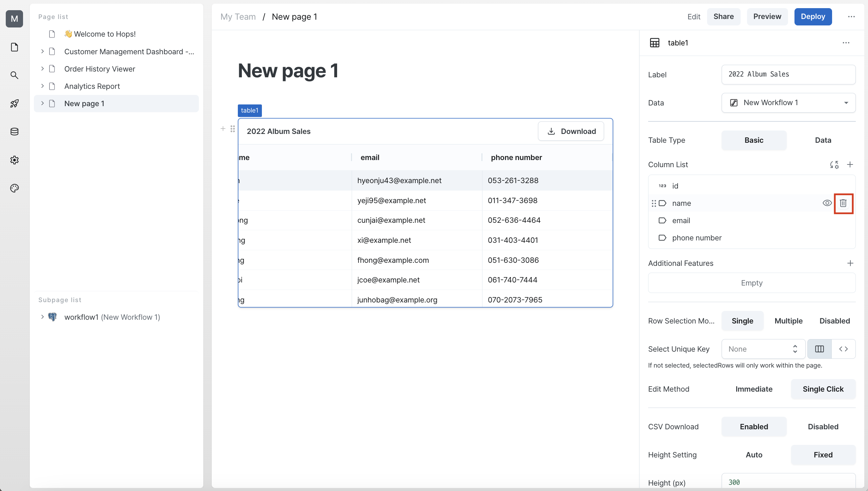Image resolution: width=868 pixels, height=491 pixels.
Task: Click the Preview button
Action: click(x=767, y=17)
